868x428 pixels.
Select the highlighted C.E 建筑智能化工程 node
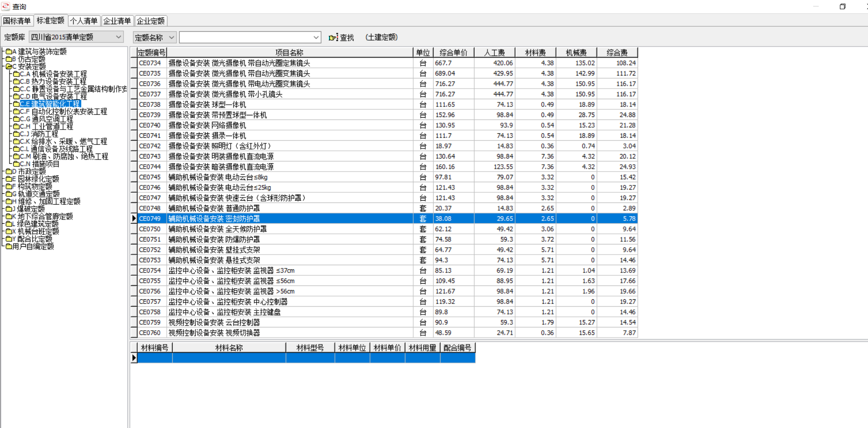[50, 104]
